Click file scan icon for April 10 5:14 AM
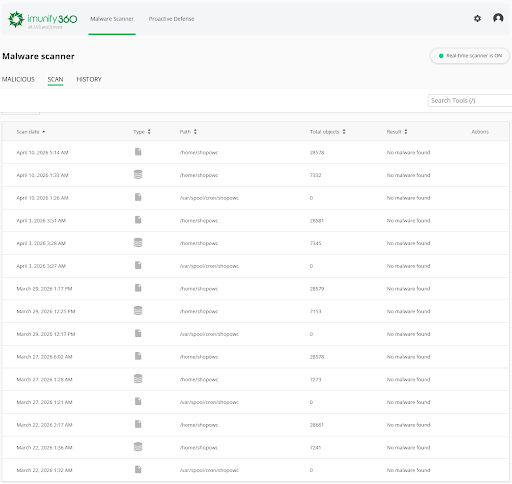512x484 pixels. (138, 152)
